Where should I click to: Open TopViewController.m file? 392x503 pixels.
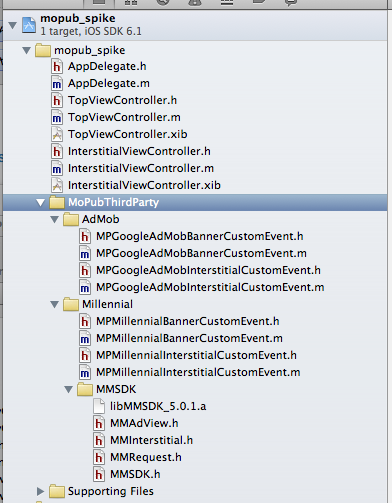pos(124,117)
